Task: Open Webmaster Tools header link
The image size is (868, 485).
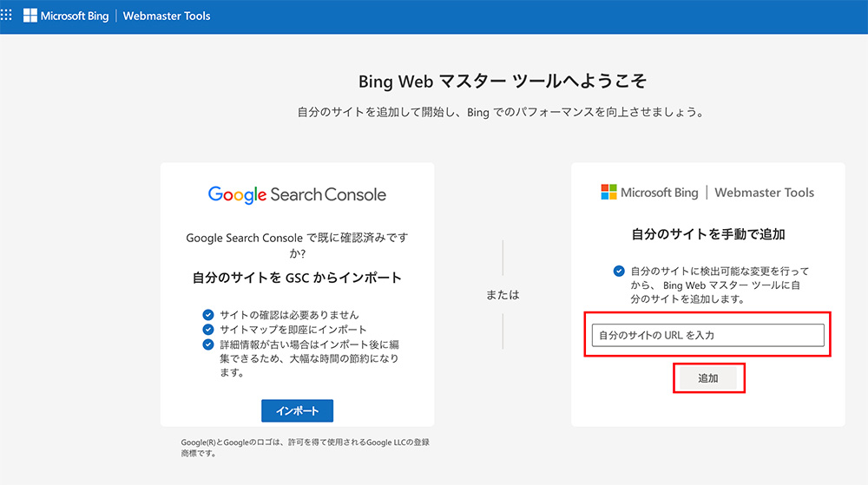Action: click(167, 16)
